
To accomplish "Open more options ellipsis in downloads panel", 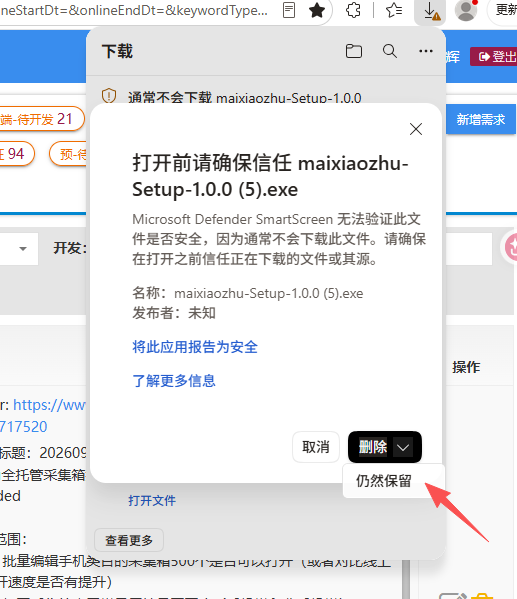I will click(x=426, y=51).
